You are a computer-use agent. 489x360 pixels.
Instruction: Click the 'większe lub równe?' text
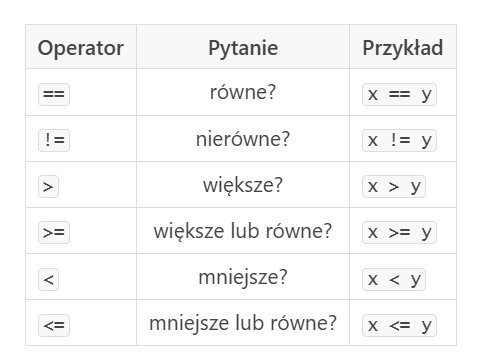(x=243, y=231)
